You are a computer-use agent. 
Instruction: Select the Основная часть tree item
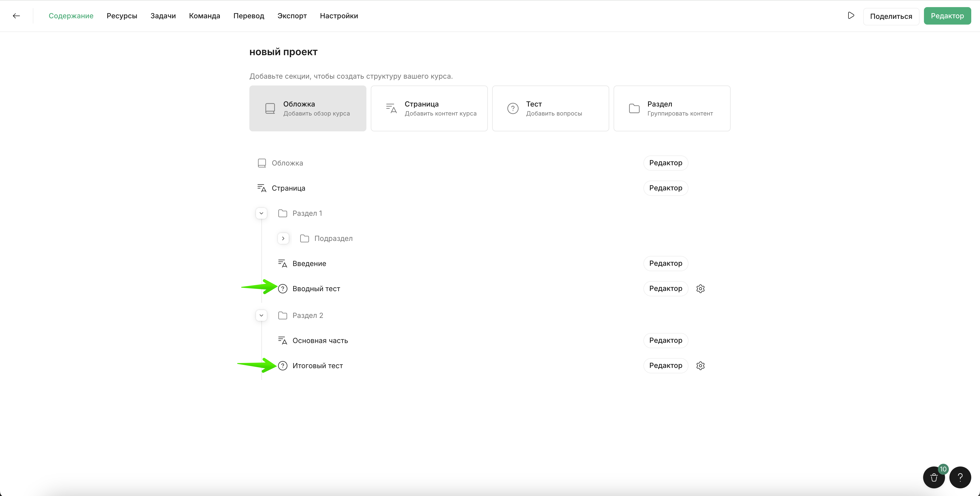tap(320, 341)
